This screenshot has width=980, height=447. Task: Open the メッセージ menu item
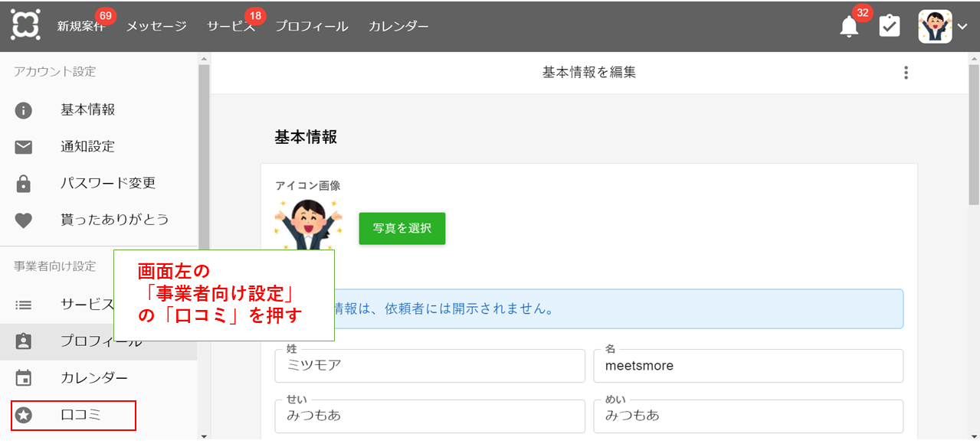click(156, 27)
